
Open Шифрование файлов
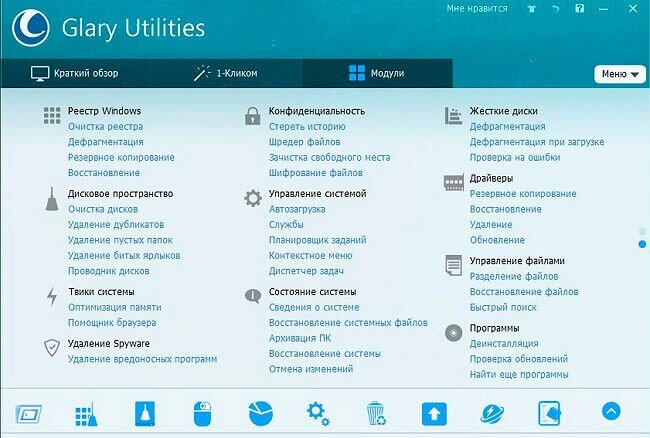click(x=316, y=173)
